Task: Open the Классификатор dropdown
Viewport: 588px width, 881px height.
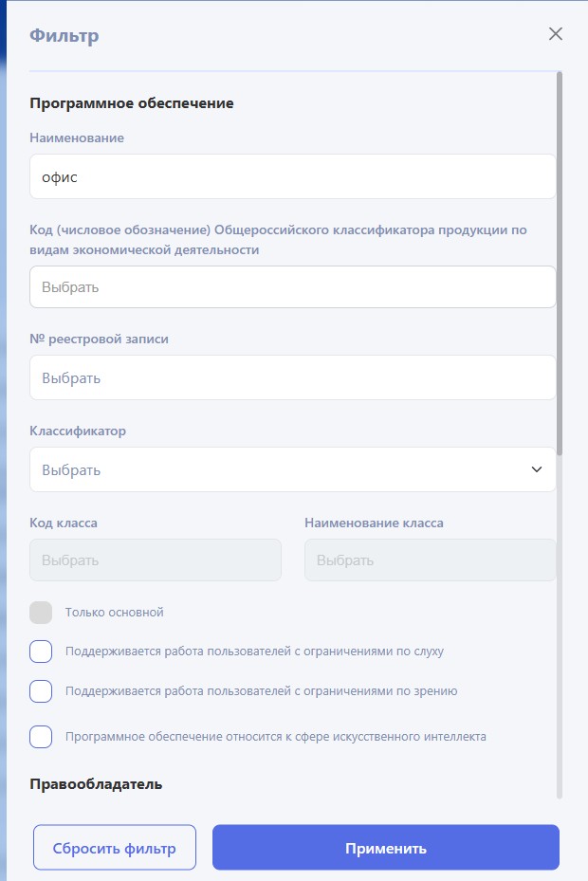Action: click(293, 469)
